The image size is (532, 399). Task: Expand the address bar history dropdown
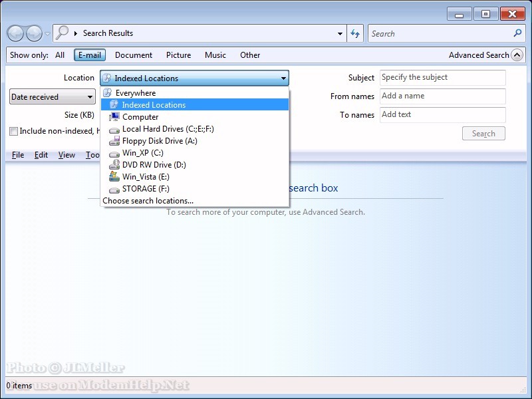click(340, 33)
